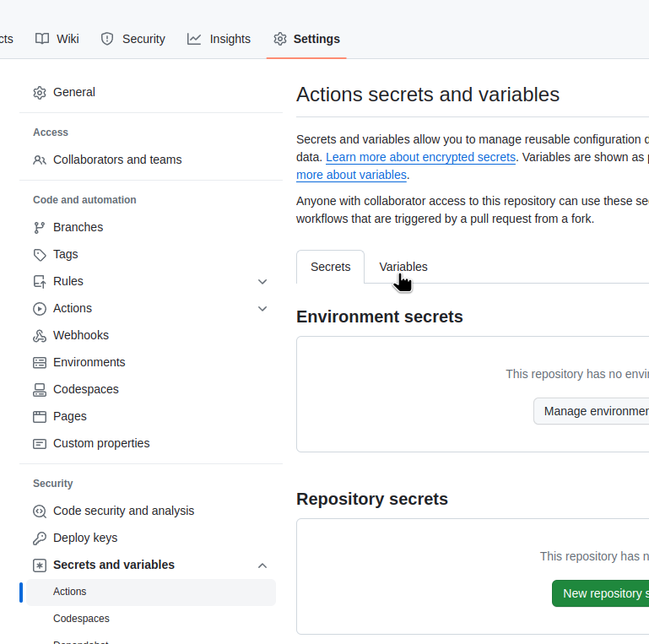Open Deploy keys settings

click(151, 538)
